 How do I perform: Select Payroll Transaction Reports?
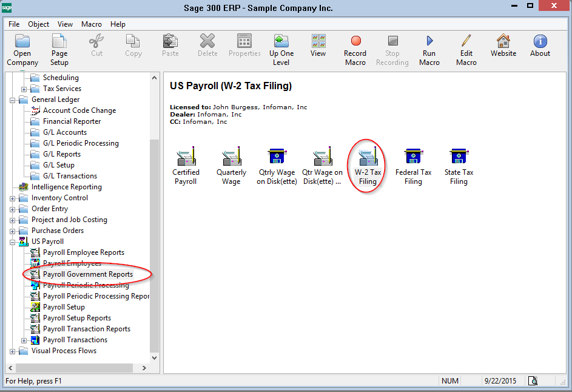[87, 329]
